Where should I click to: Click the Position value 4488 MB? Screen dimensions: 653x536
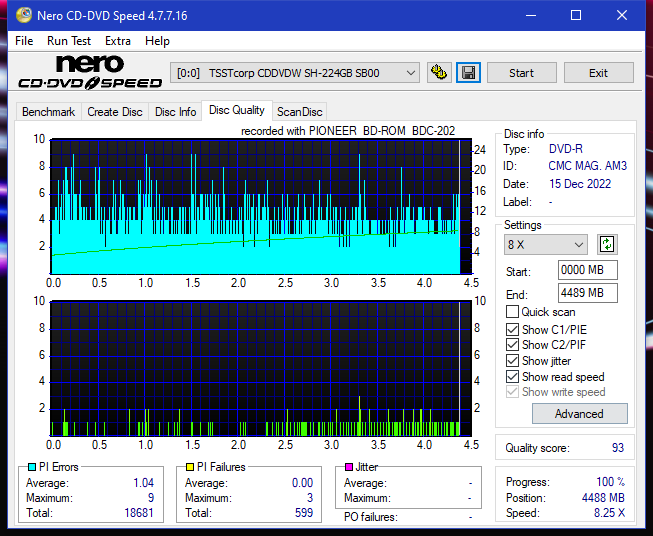[x=603, y=498]
